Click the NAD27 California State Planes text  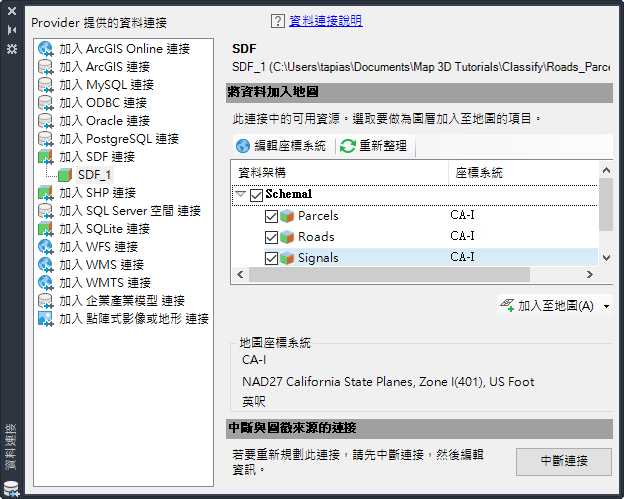(x=388, y=382)
